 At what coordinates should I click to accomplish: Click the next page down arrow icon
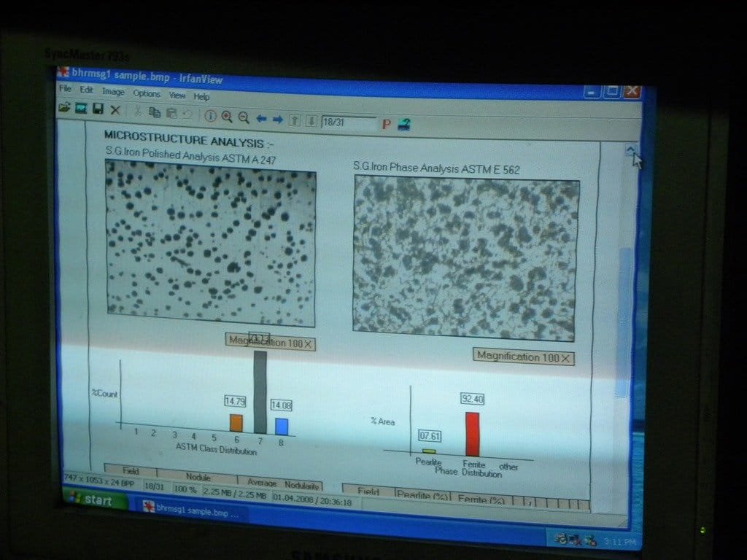pos(311,122)
